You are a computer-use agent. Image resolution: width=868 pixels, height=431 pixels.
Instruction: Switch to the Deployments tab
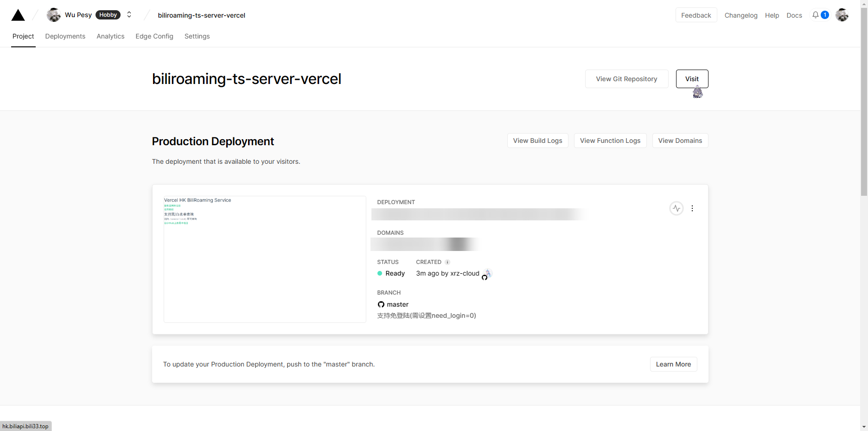(65, 36)
